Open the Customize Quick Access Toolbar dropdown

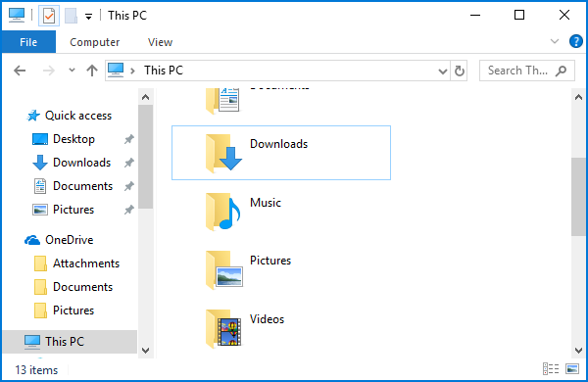pos(88,16)
